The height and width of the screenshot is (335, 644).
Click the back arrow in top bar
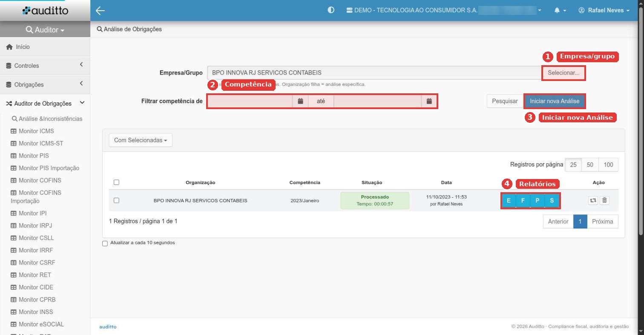coord(100,10)
